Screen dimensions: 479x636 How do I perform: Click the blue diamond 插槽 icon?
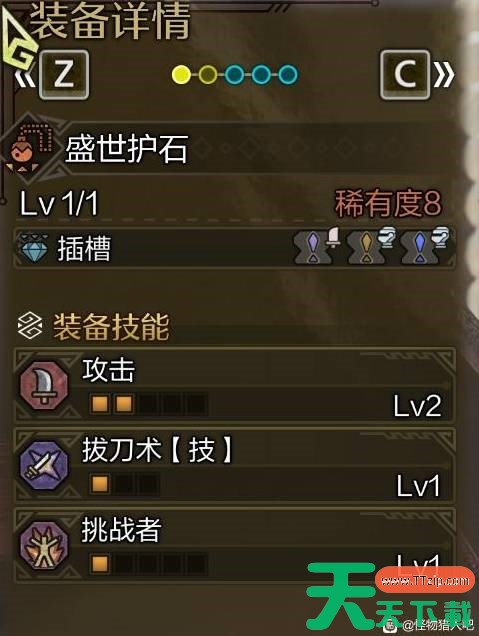click(33, 247)
